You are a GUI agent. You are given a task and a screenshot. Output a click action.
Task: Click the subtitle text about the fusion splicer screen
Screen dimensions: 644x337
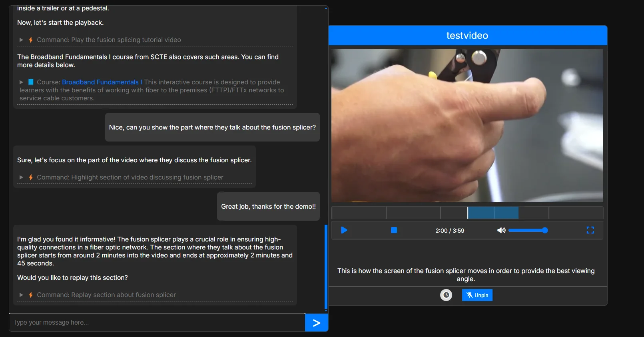[466, 275]
